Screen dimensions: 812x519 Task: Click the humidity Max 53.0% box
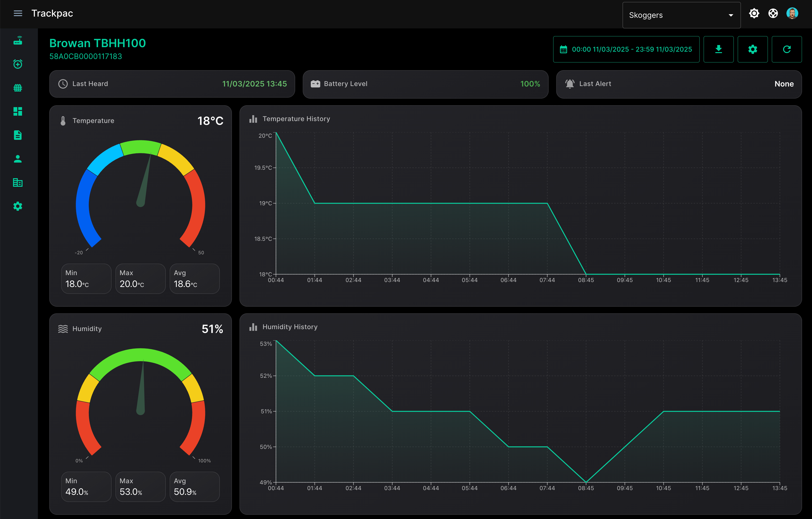click(141, 487)
